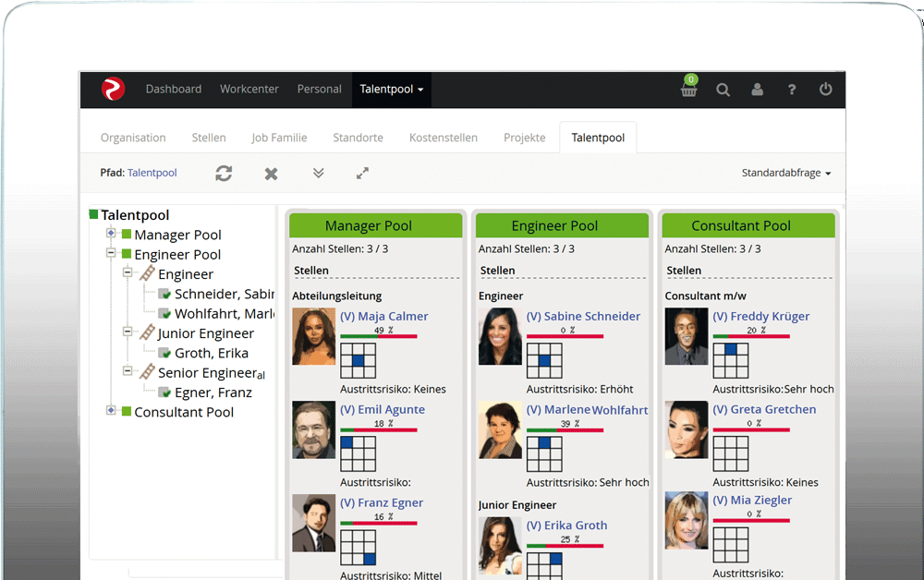This screenshot has width=924, height=580.
Task: Open the Personal menu
Action: click(x=320, y=90)
